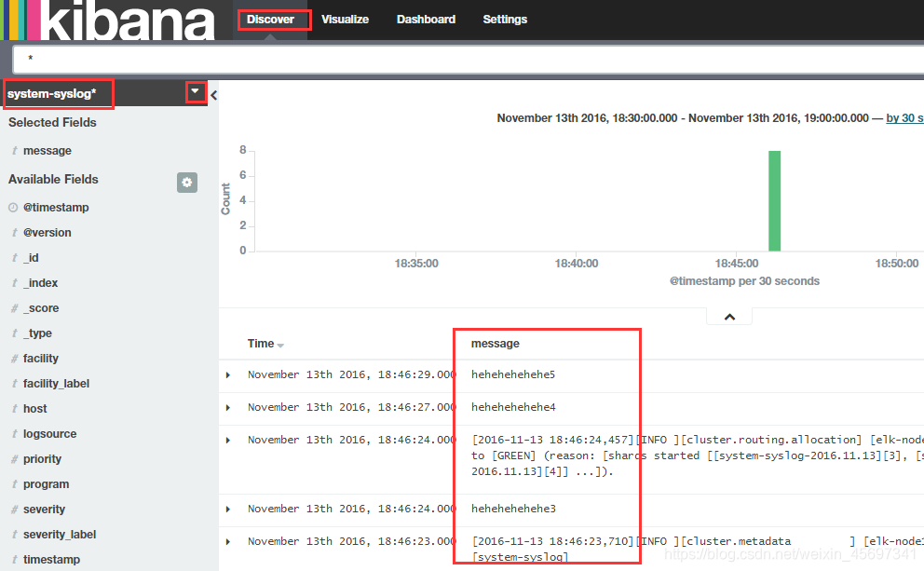Select the message field under Selected Fields
Viewport: 924px width, 571px height.
click(48, 151)
